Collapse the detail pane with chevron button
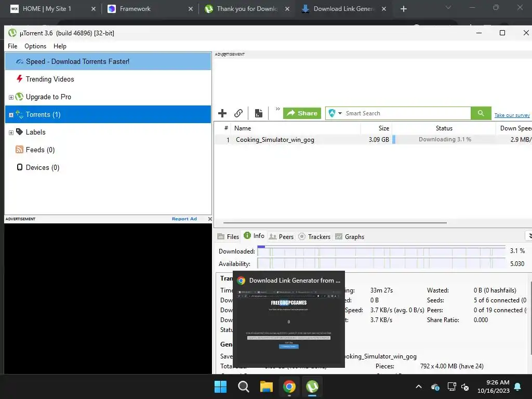Image resolution: width=532 pixels, height=399 pixels. (529, 236)
